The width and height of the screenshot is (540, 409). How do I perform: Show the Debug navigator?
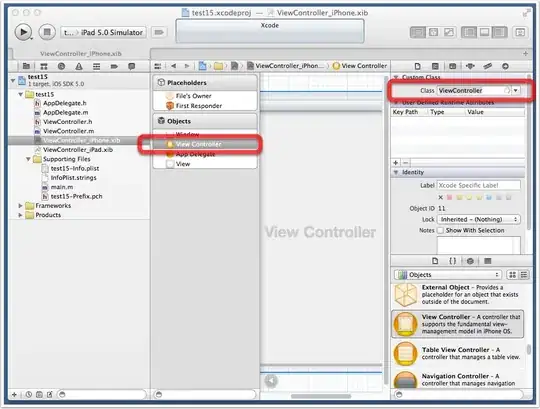[96, 66]
